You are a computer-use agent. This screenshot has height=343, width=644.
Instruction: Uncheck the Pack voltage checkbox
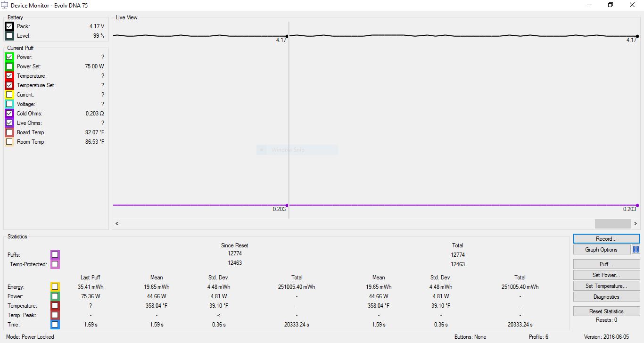point(9,26)
